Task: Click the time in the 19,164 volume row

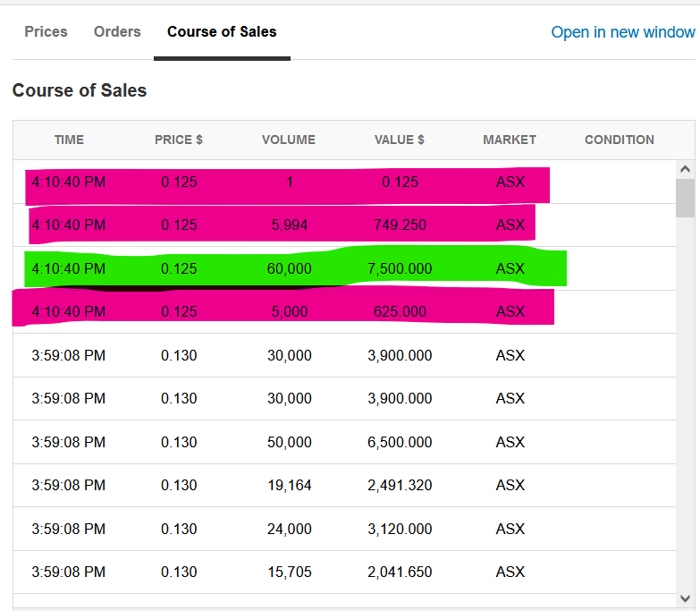Action: [69, 485]
